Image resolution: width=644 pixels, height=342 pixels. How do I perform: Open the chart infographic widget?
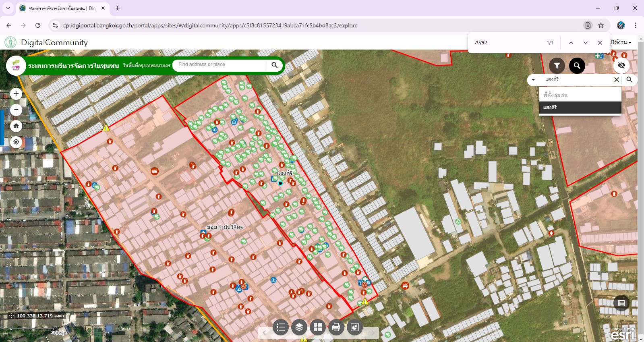pos(355,327)
